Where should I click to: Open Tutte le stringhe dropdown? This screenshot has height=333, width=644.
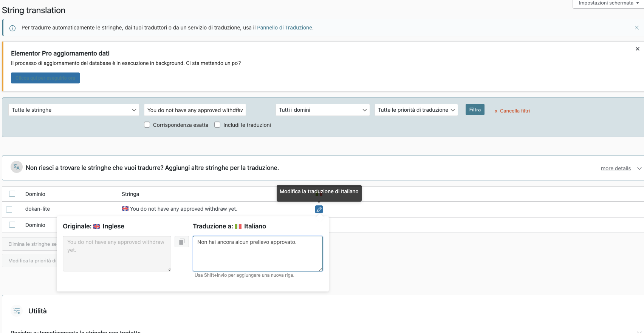pos(74,110)
